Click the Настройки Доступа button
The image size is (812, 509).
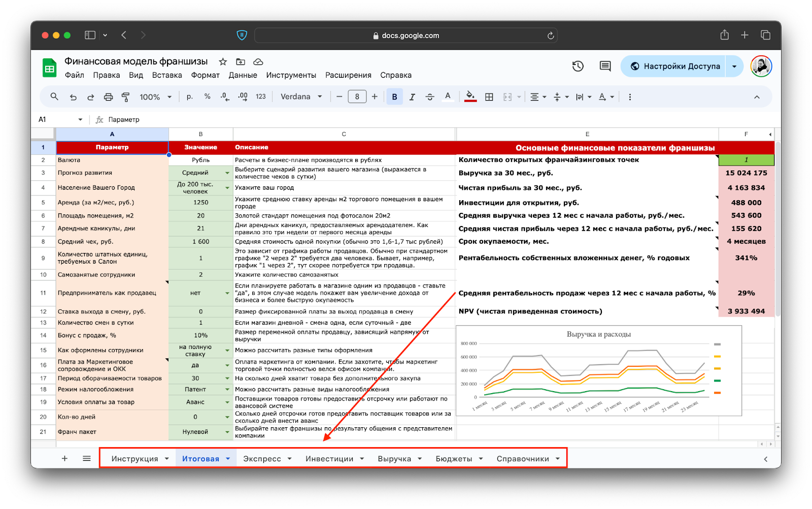pyautogui.click(x=675, y=66)
